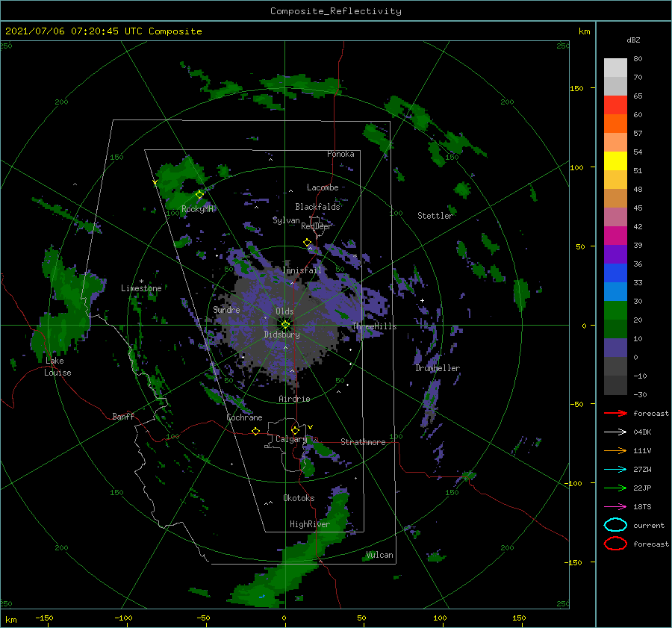Click the Stettler label
The width and height of the screenshot is (672, 628).
coord(435,216)
